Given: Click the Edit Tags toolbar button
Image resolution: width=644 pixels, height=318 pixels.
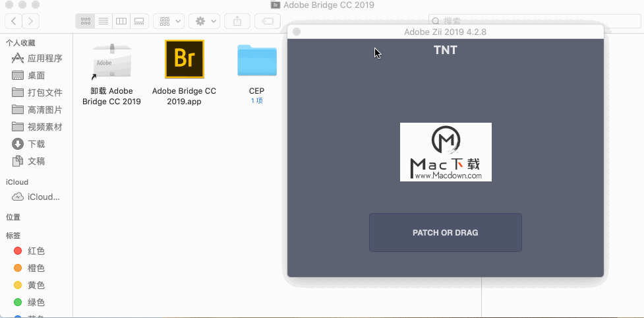Looking at the screenshot, I should [x=268, y=21].
